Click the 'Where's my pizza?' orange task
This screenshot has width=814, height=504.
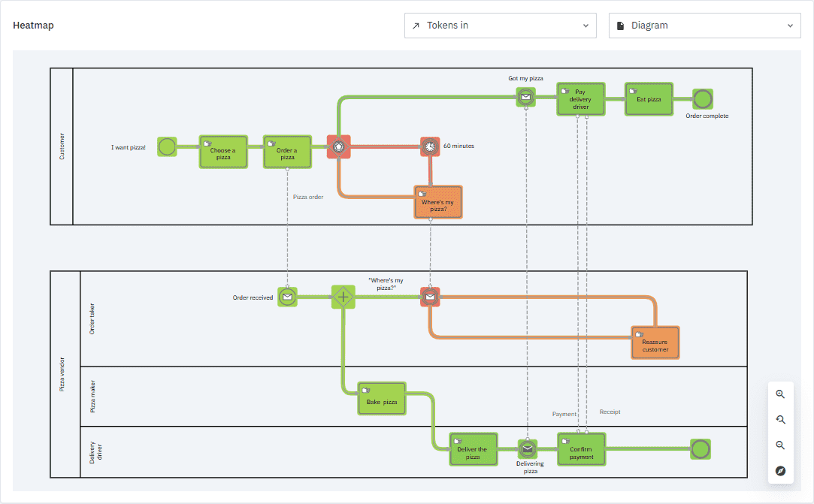[x=438, y=202]
